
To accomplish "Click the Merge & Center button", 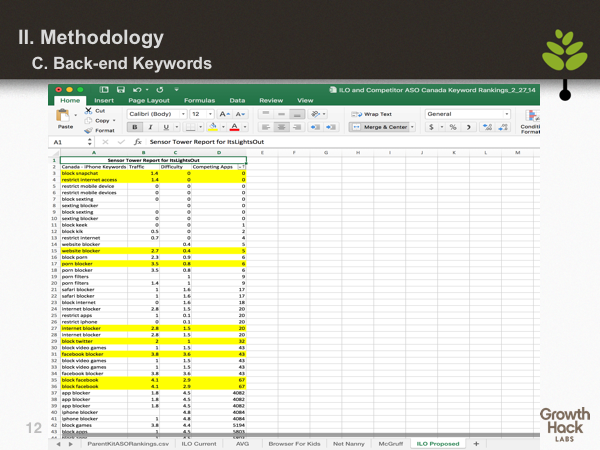I will pos(379,127).
